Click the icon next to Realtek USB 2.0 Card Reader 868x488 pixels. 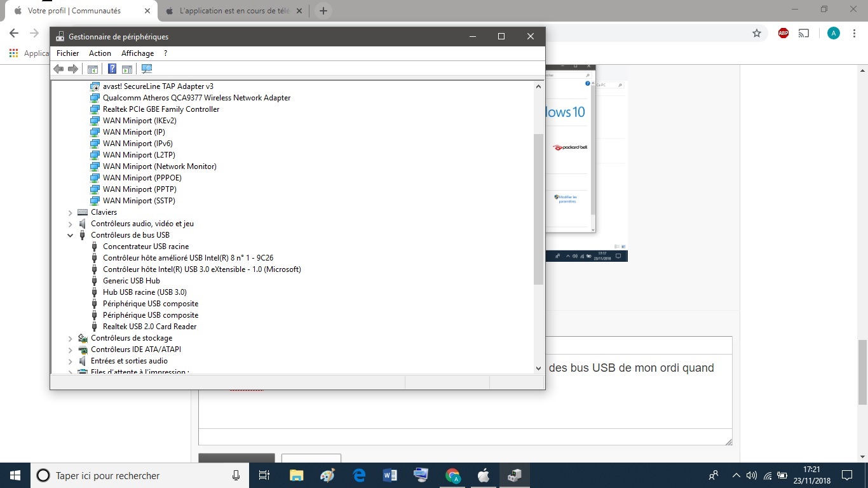[95, 327]
